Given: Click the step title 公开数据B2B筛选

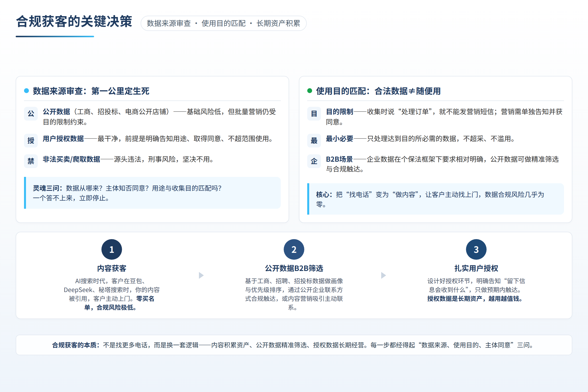Looking at the screenshot, I should pyautogui.click(x=294, y=268).
